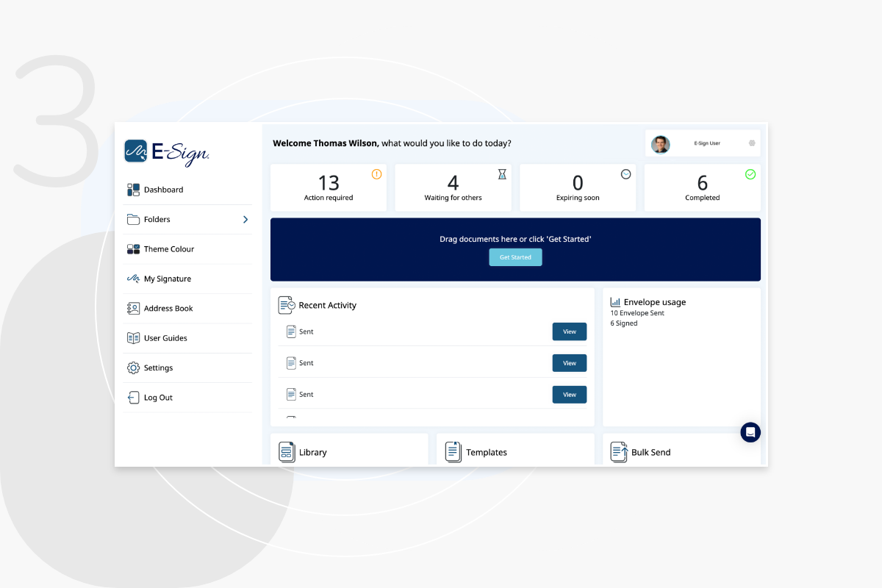Click the Envelope usage bar chart icon
This screenshot has height=588, width=882.
click(615, 302)
